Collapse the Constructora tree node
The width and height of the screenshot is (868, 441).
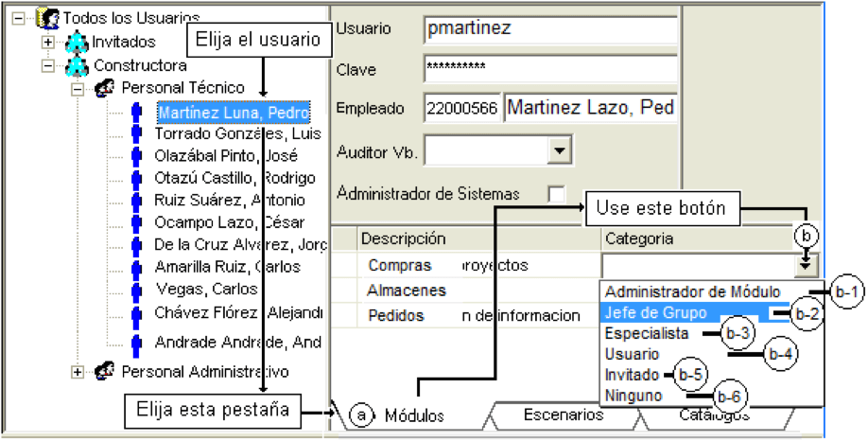49,66
